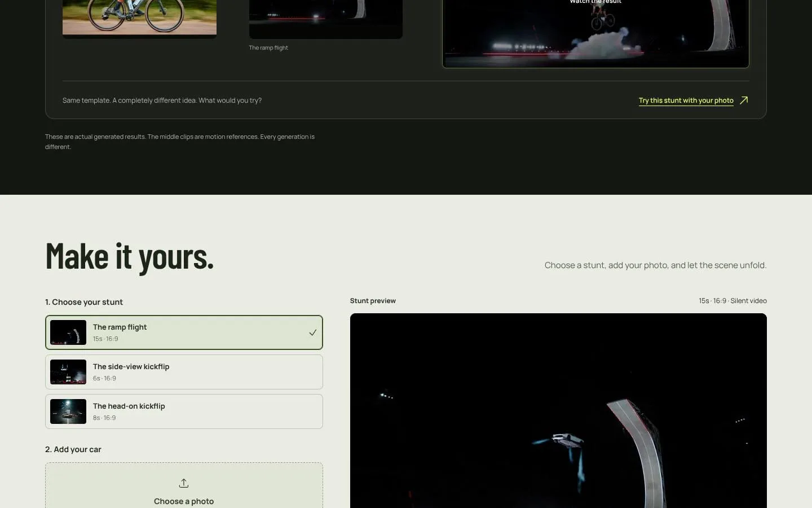This screenshot has height=508, width=812.
Task: Click the checkmark on The ramp flight
Action: (312, 332)
